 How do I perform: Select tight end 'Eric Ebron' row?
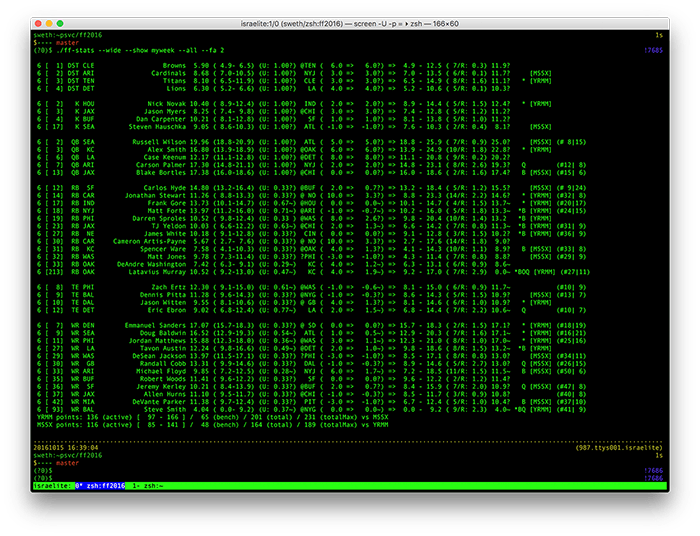(x=312, y=310)
